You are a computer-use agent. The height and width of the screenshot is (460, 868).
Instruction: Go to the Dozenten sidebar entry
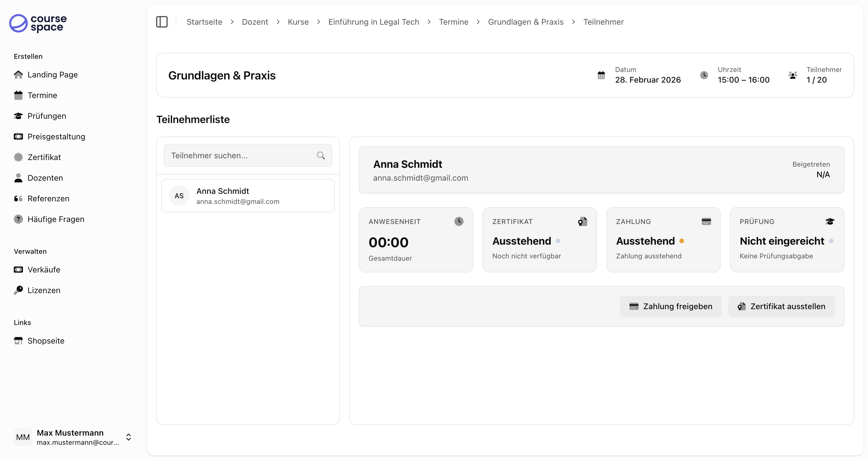(45, 178)
